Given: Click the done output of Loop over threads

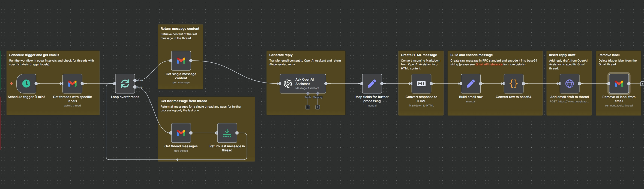Looking at the screenshot, I should pos(135,80).
